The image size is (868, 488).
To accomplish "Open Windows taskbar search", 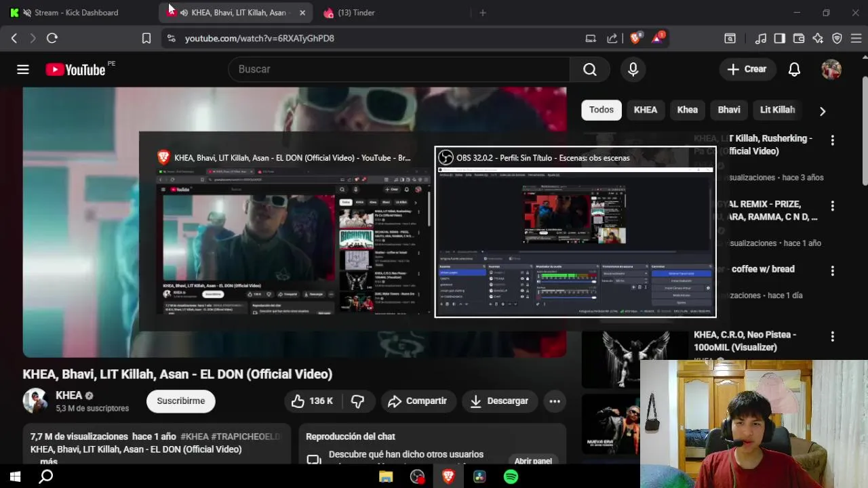I will (46, 477).
